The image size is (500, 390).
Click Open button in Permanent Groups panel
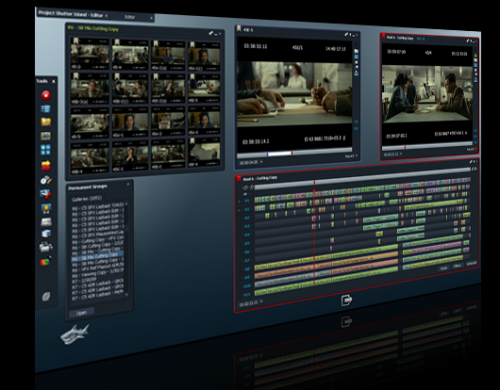tap(82, 313)
